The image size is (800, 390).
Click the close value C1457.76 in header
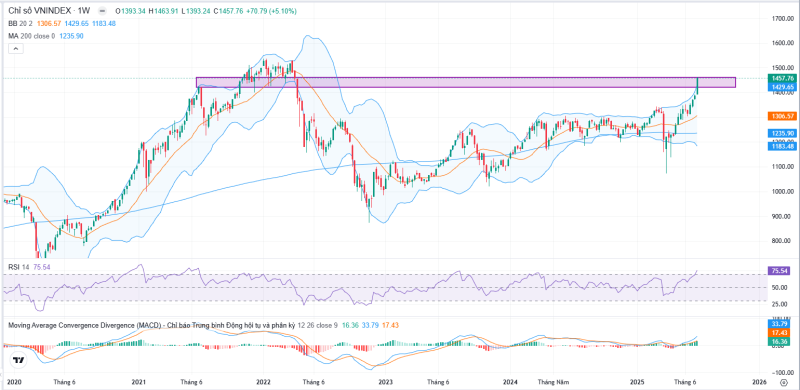[x=228, y=11]
